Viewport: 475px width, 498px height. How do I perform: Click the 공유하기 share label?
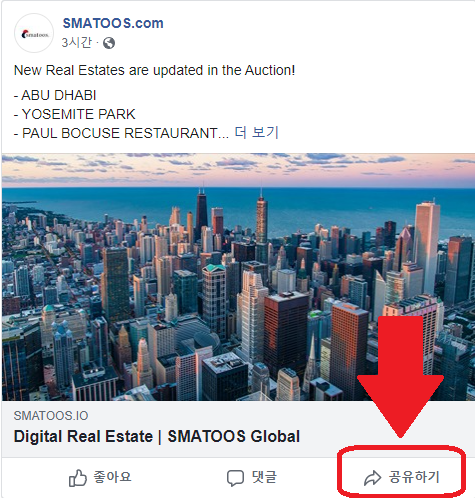point(414,477)
